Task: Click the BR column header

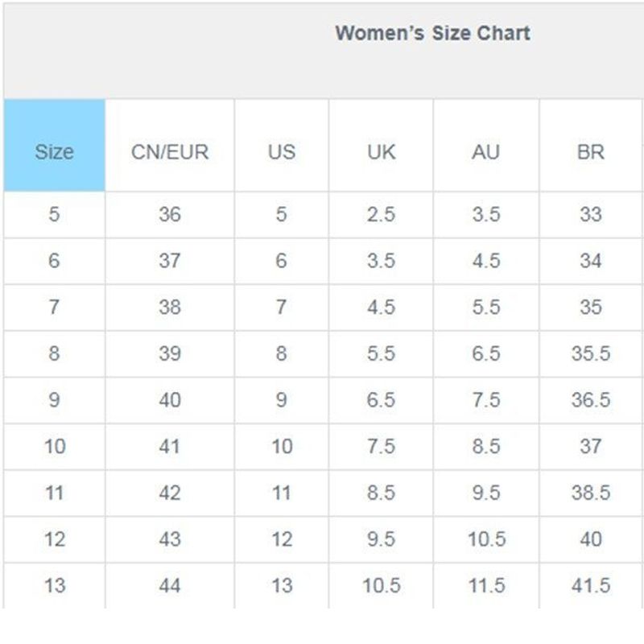Action: (x=590, y=151)
